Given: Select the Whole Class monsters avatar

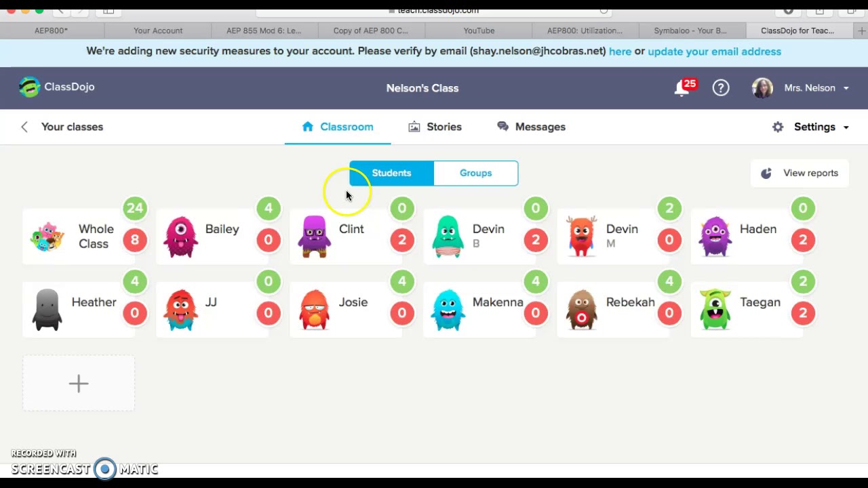Looking at the screenshot, I should 47,237.
